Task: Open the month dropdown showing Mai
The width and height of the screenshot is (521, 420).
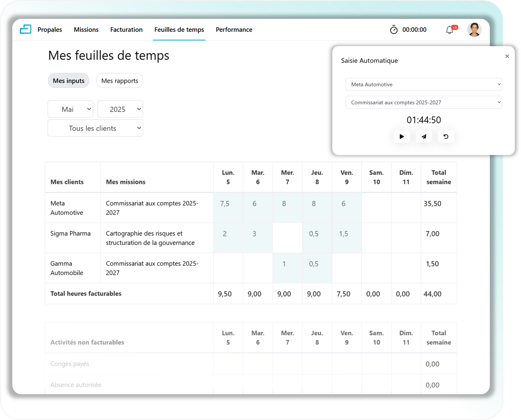Action: tap(70, 109)
